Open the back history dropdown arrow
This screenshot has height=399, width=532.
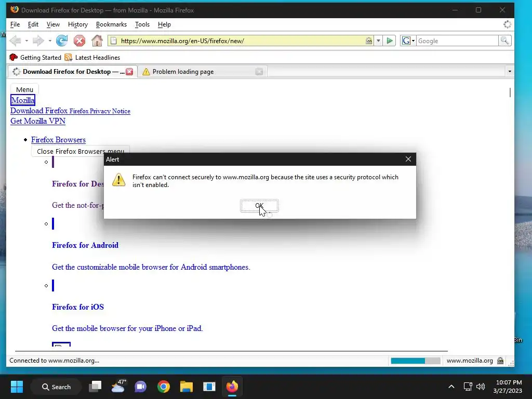click(26, 41)
